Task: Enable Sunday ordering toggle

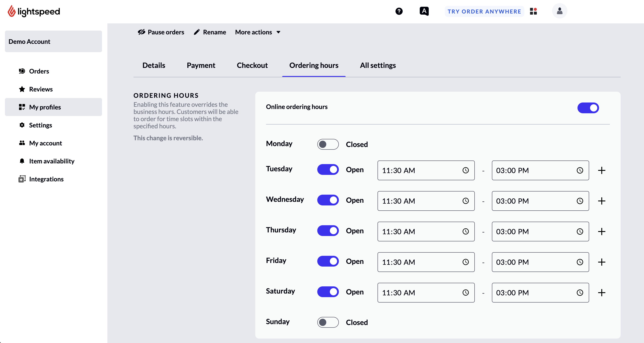Action: click(x=328, y=322)
